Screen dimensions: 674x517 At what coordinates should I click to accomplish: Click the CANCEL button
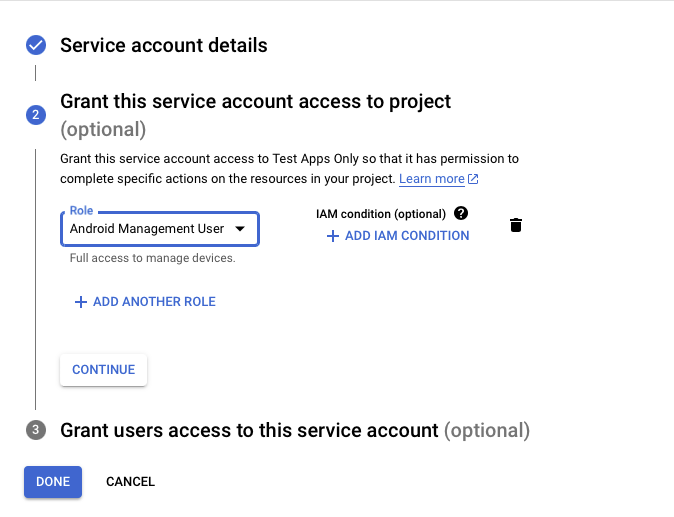pyautogui.click(x=130, y=482)
